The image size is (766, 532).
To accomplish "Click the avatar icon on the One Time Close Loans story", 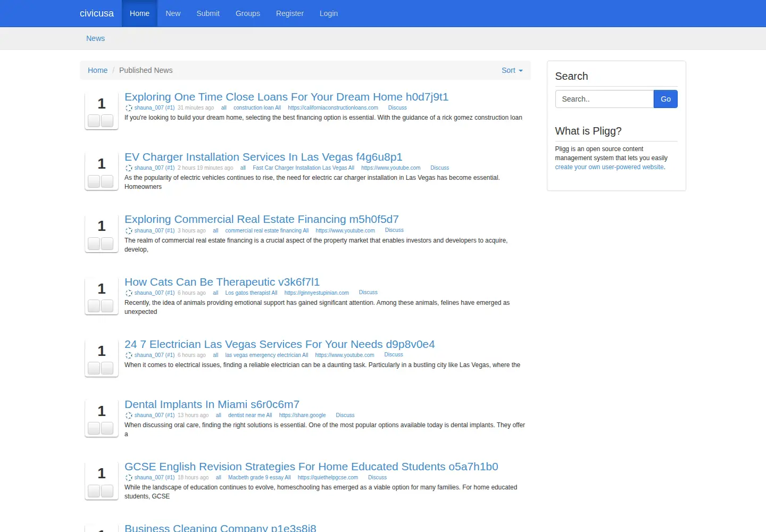I will tap(129, 108).
